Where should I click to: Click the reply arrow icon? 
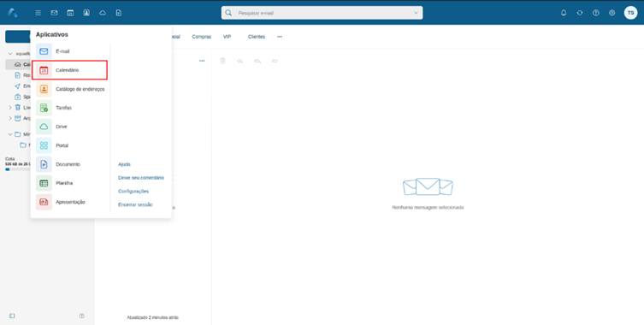click(x=239, y=61)
